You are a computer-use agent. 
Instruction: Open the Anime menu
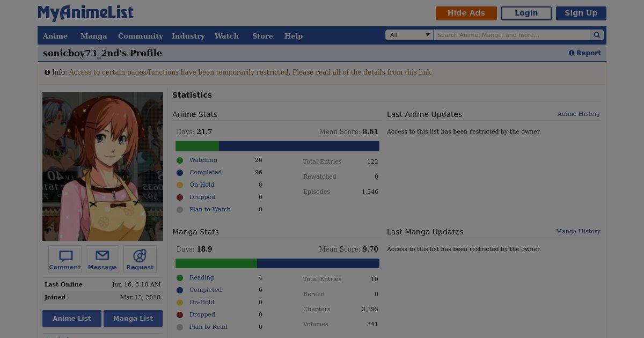coord(55,36)
